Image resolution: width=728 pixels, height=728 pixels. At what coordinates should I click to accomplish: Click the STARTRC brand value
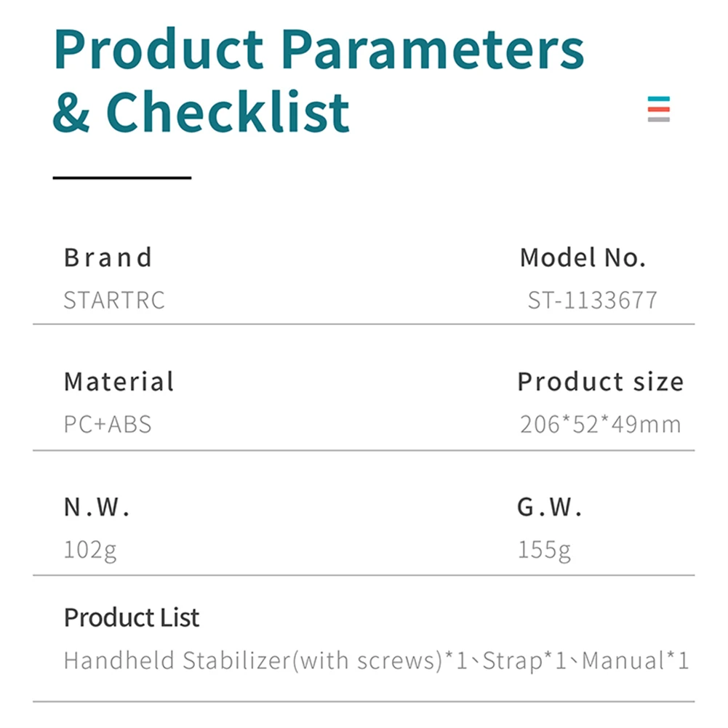pyautogui.click(x=114, y=300)
